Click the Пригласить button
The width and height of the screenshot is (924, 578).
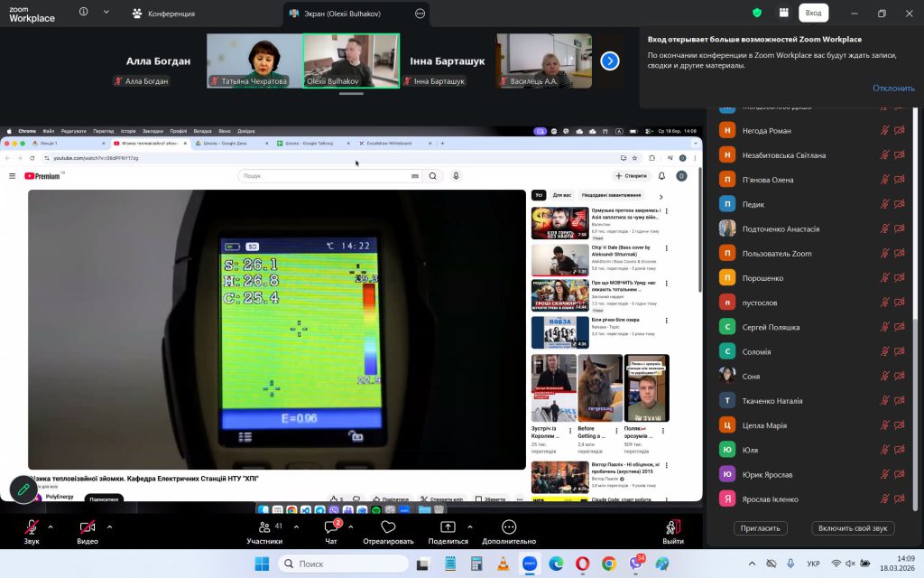[x=760, y=528]
